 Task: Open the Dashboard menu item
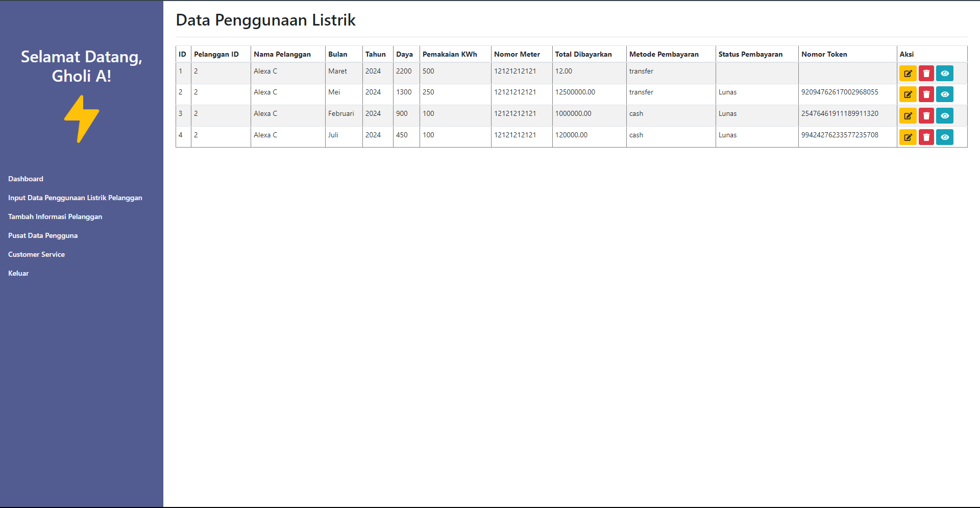click(x=26, y=179)
